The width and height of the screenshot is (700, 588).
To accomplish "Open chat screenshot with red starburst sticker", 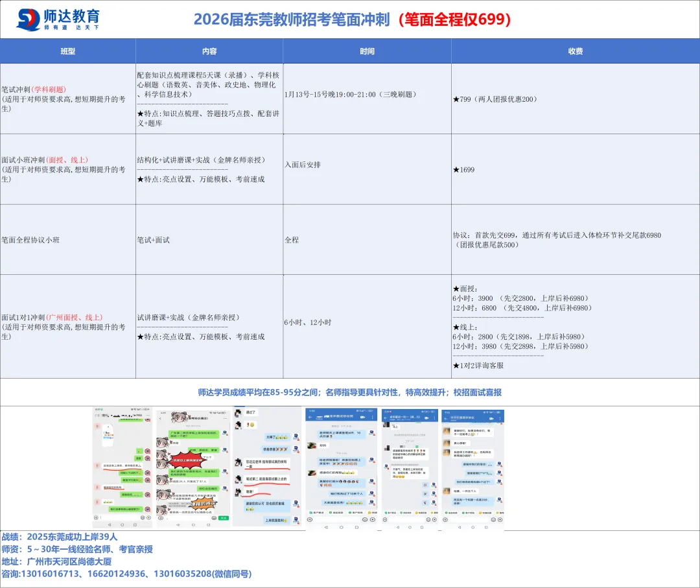I will tap(193, 469).
